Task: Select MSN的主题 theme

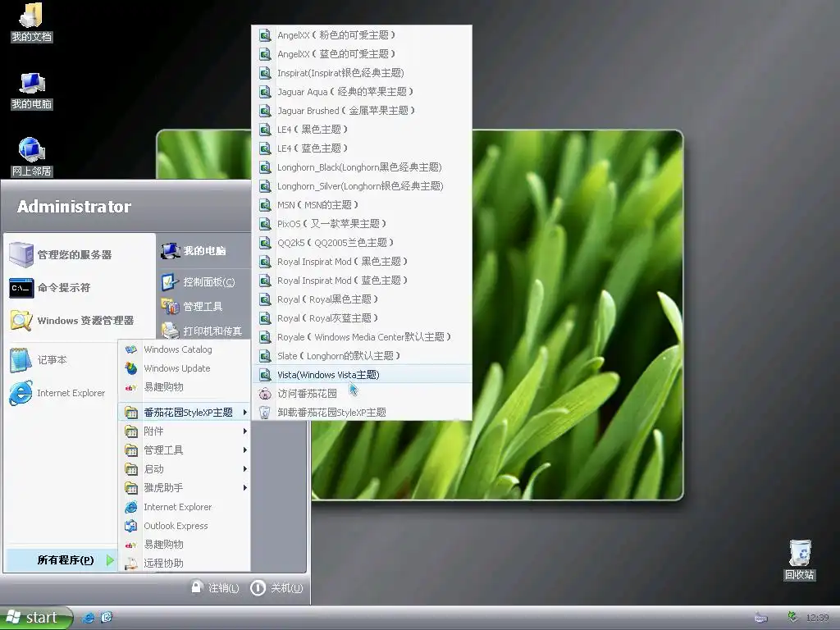Action: pyautogui.click(x=362, y=204)
